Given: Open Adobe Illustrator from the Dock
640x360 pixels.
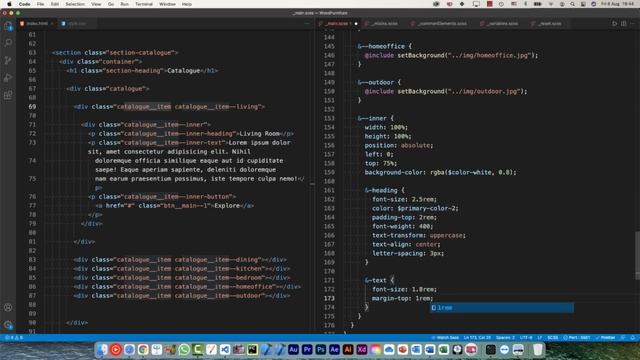Looking at the screenshot, I should (x=348, y=349).
